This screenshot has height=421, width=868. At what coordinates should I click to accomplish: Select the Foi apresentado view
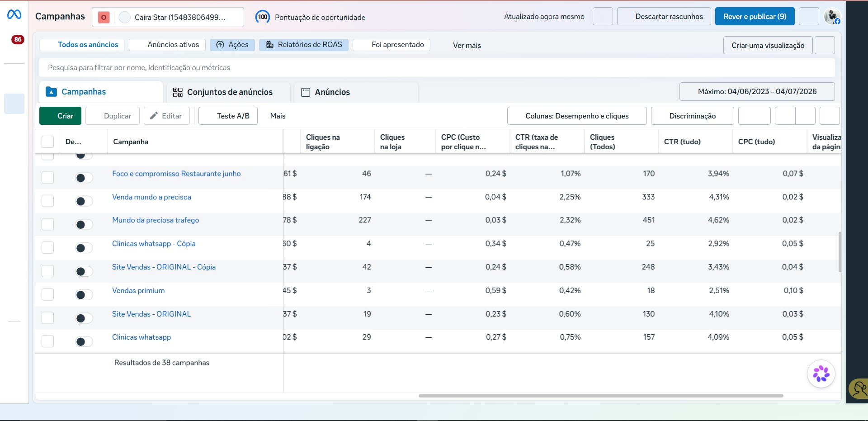click(x=392, y=45)
